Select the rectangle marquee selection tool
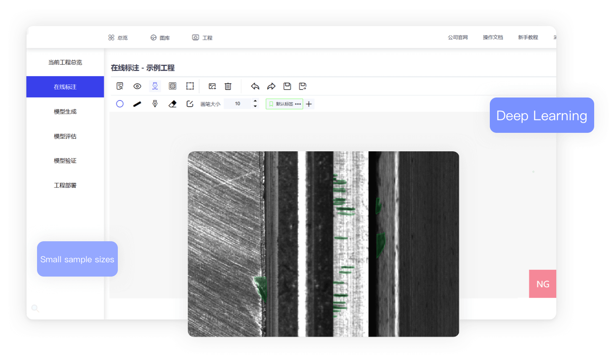The width and height of the screenshot is (611, 364). [190, 86]
